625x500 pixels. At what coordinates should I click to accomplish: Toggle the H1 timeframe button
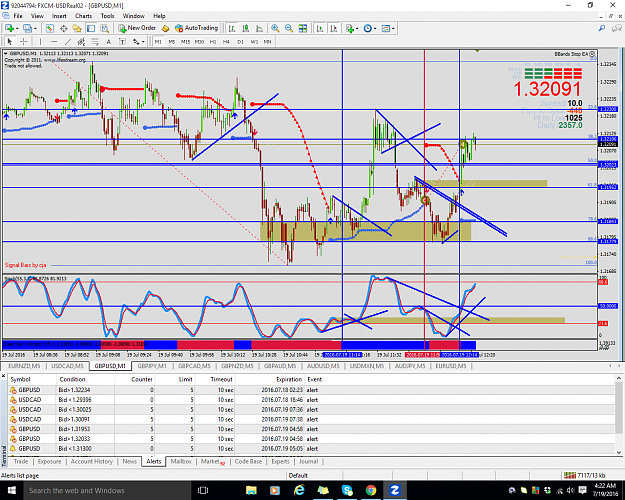(213, 41)
